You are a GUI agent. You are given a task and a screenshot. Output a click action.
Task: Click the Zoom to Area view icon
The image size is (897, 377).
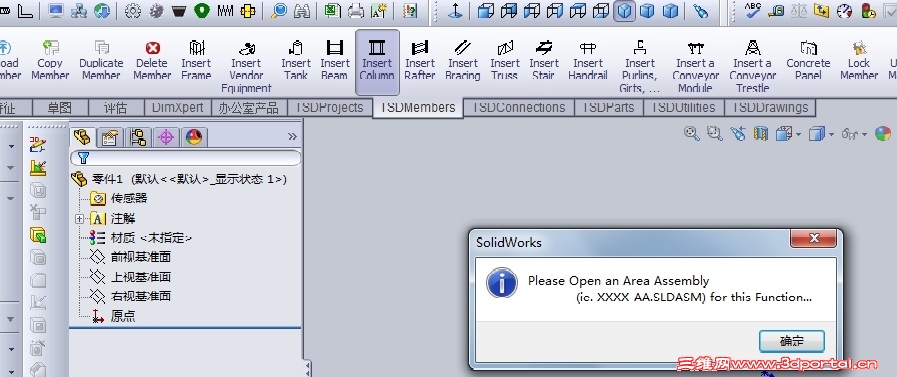point(715,134)
